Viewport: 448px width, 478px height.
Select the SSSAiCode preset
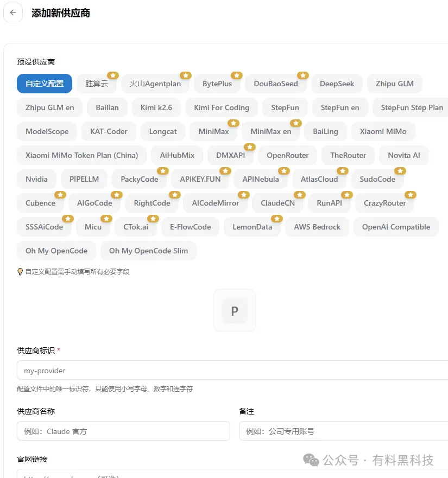pos(44,227)
